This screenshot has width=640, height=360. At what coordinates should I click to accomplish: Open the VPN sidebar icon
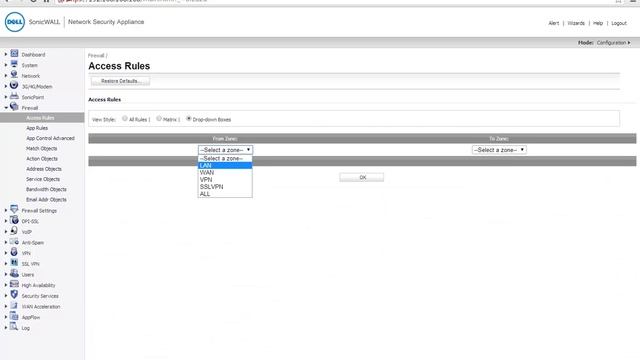point(14,252)
